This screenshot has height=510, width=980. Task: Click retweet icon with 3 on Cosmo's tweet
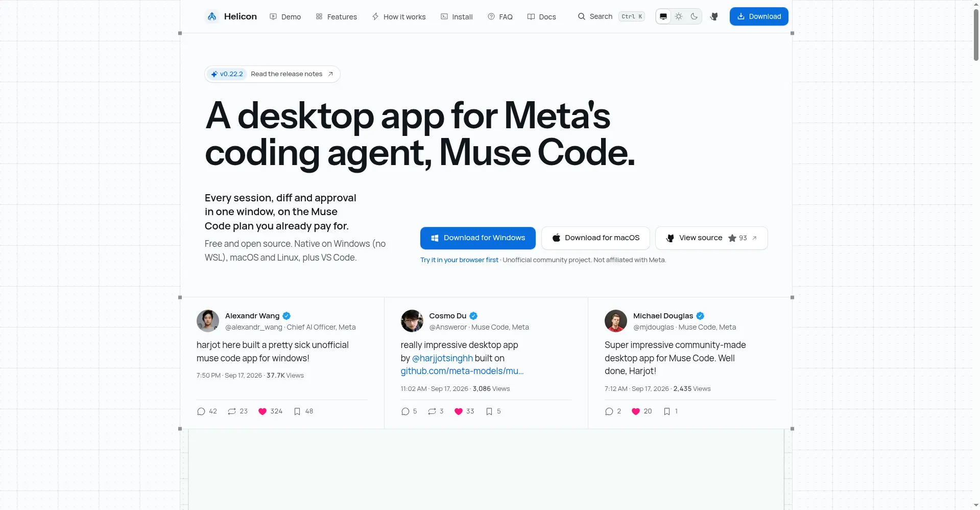tap(432, 411)
